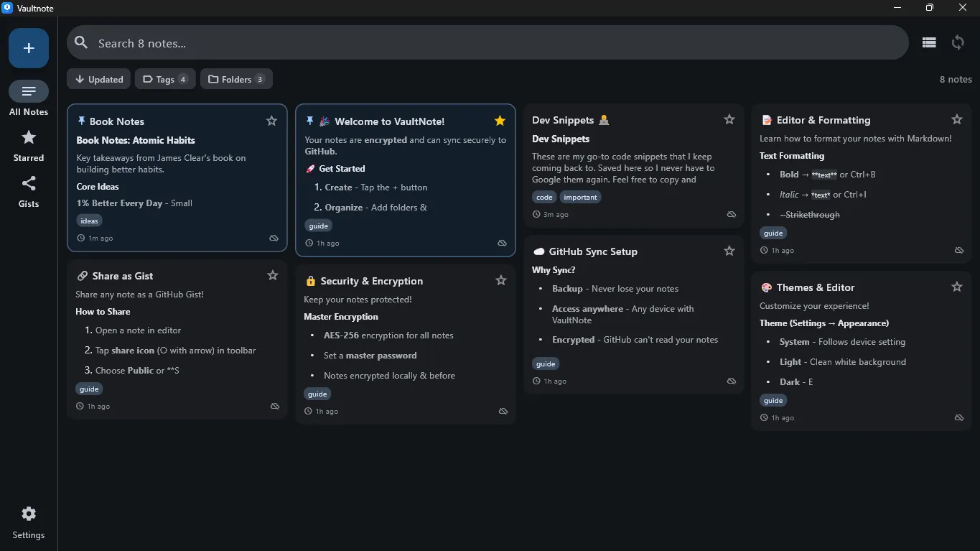The image size is (980, 551).
Task: Toggle preview visibility on Security & Encryption card
Action: click(503, 411)
